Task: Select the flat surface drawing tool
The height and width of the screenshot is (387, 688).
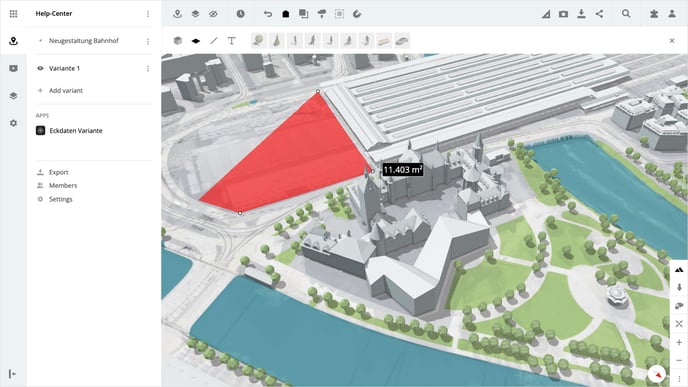Action: click(x=196, y=41)
